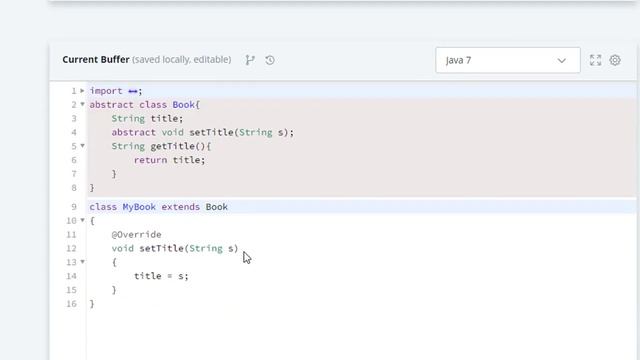Image resolution: width=640 pixels, height=360 pixels.
Task: Click the 'Current Buffer' heading
Action: pos(96,60)
